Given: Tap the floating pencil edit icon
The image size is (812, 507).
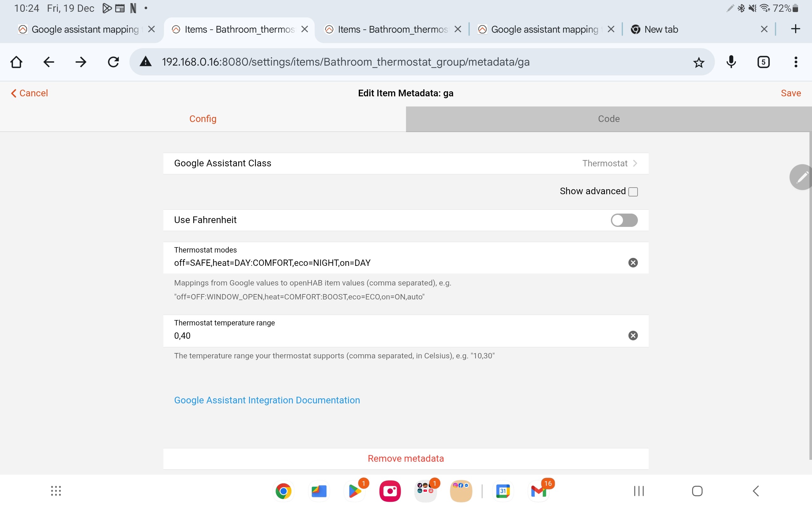Looking at the screenshot, I should [x=802, y=177].
